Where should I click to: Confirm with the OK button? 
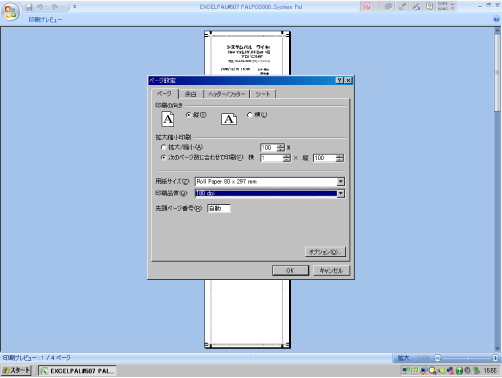(x=290, y=270)
